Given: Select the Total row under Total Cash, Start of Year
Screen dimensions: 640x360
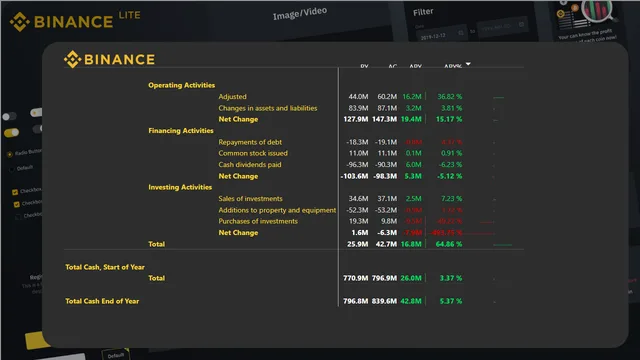Looking at the screenshot, I should (157, 278).
